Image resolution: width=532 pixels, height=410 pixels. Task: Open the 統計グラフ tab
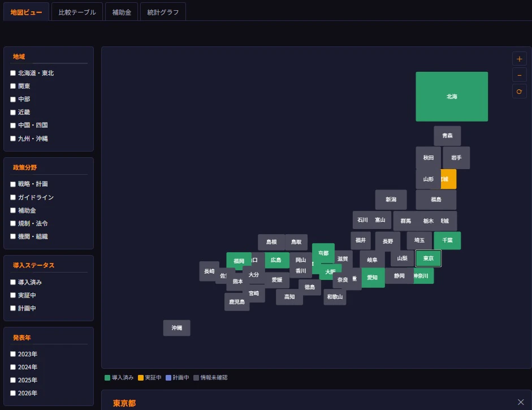[163, 12]
